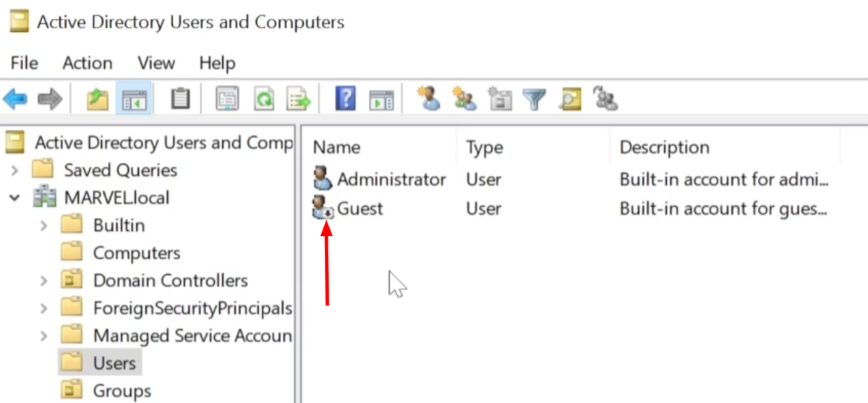Viewport: 868px width, 403px height.
Task: Create a new user via the toolbar icon
Action: (x=430, y=98)
